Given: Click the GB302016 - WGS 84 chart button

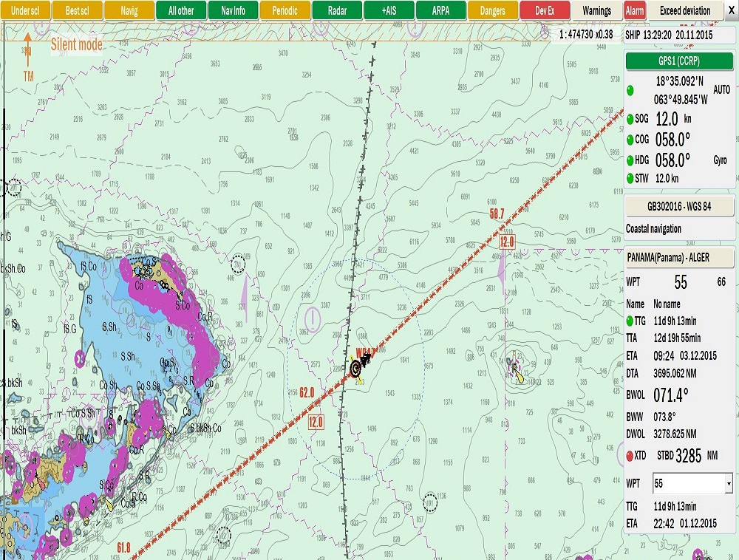Looking at the screenshot, I should point(679,206).
